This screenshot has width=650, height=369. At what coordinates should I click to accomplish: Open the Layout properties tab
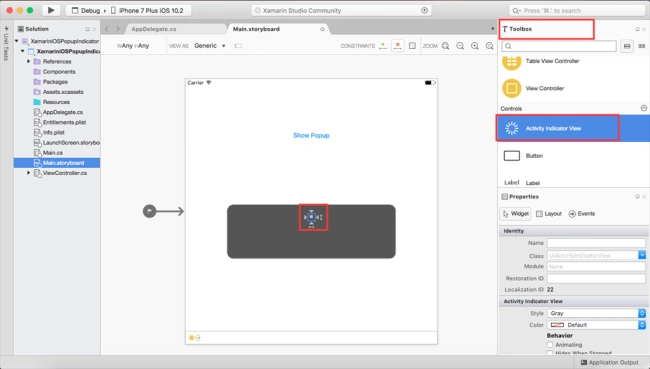pyautogui.click(x=549, y=214)
